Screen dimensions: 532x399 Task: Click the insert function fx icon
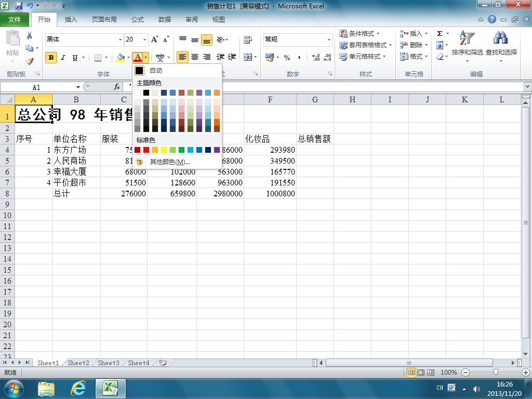click(117, 87)
